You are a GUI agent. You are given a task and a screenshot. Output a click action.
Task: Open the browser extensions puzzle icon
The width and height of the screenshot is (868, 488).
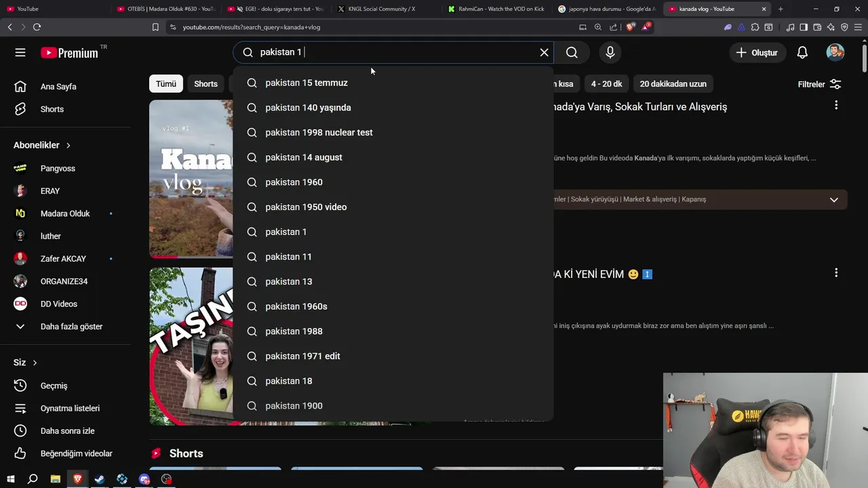[x=755, y=27]
